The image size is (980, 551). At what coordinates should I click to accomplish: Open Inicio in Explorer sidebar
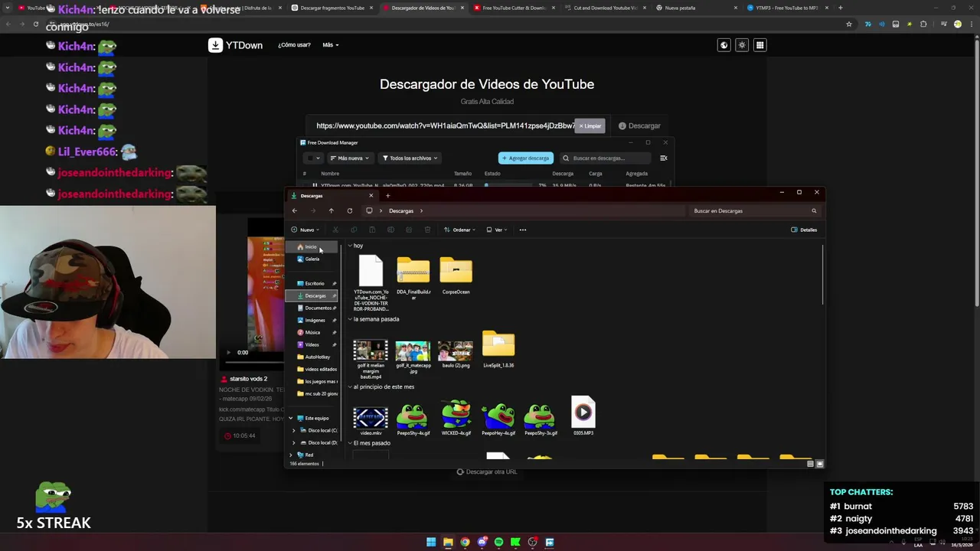[312, 246]
